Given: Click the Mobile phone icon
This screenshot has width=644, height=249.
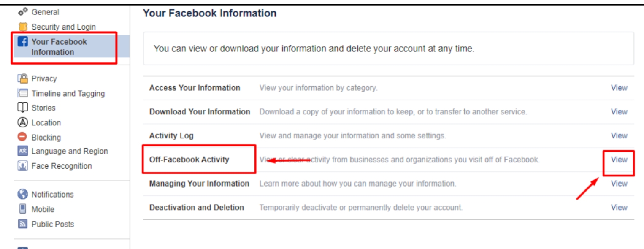Looking at the screenshot, I should 22,209.
